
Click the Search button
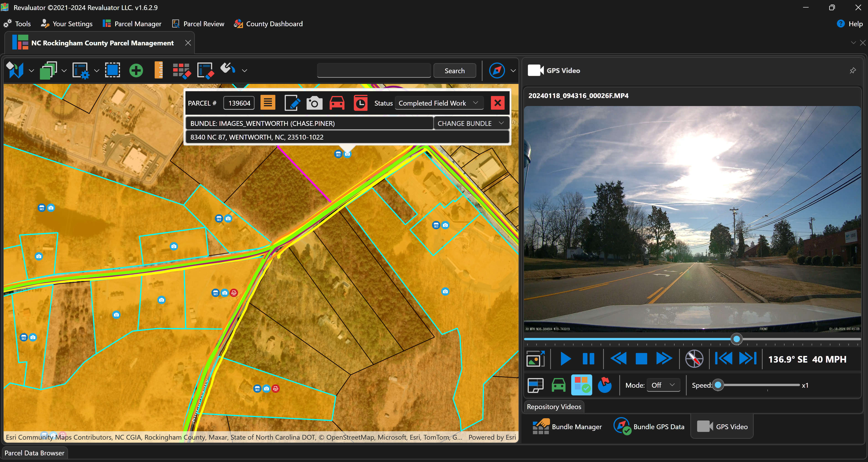tap(454, 71)
